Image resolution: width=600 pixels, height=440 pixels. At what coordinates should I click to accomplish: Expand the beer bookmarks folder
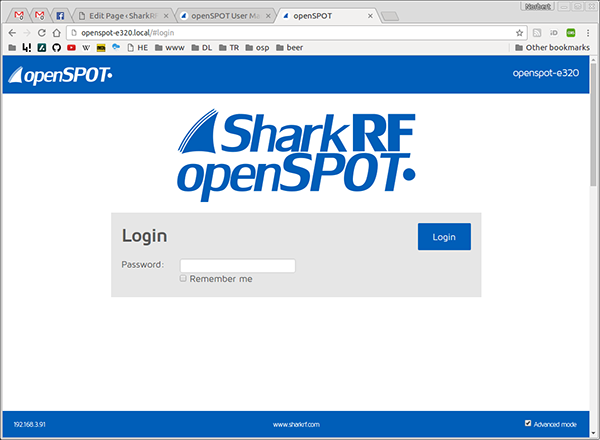pos(290,48)
